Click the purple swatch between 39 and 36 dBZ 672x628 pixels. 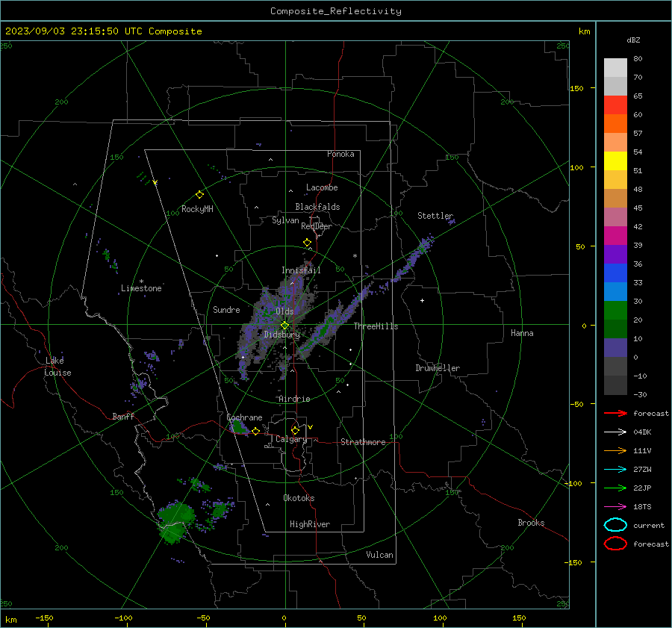(615, 254)
